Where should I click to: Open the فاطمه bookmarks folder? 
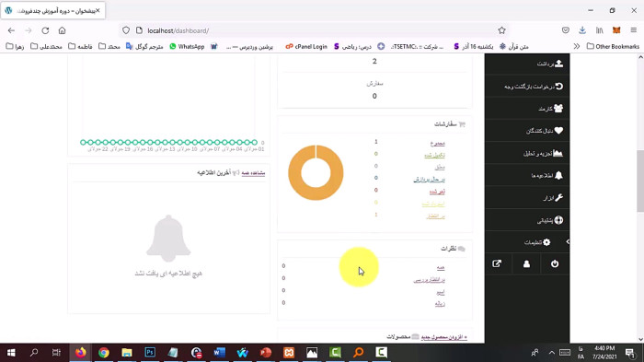click(80, 46)
